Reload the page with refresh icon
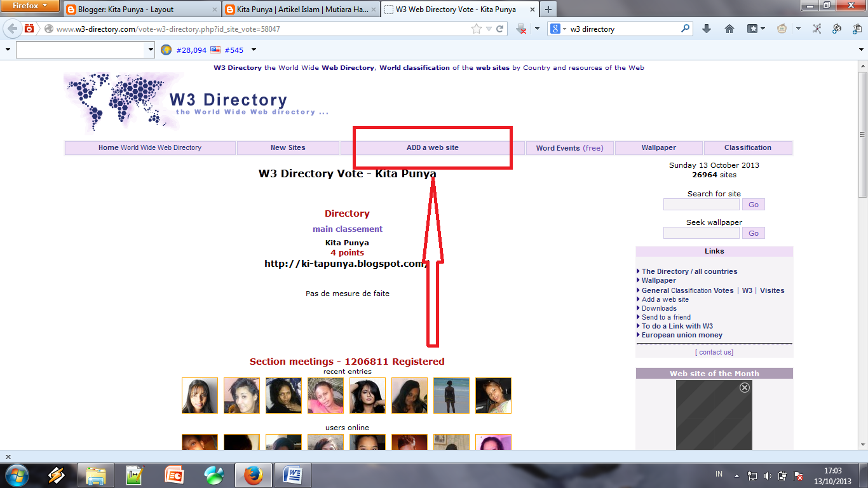Image resolution: width=868 pixels, height=488 pixels. (500, 29)
